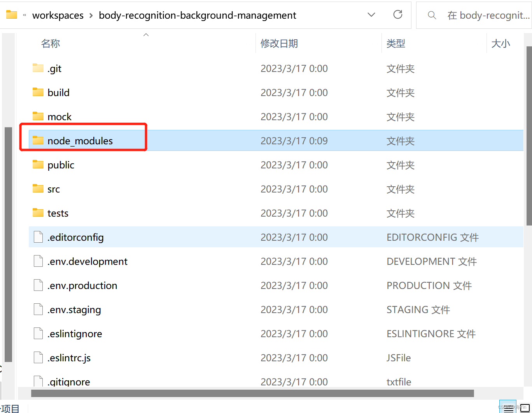Click the .gitignore file icon
The height and width of the screenshot is (413, 532).
coord(38,381)
